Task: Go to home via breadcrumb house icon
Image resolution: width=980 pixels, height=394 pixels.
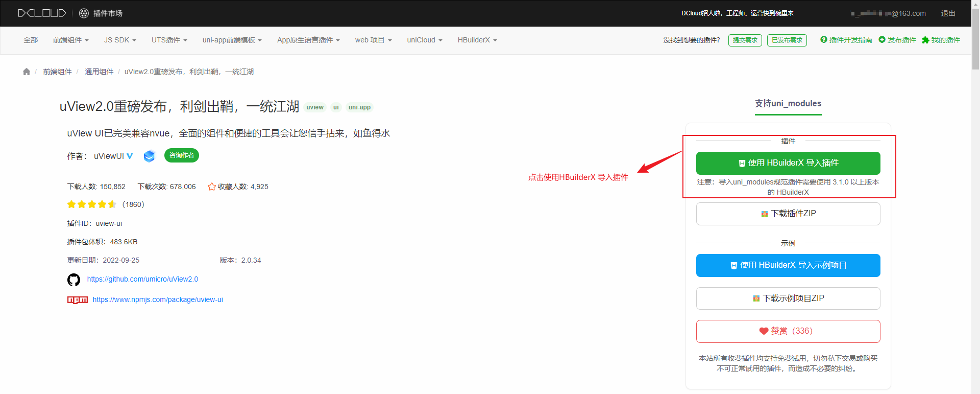Action: point(27,72)
